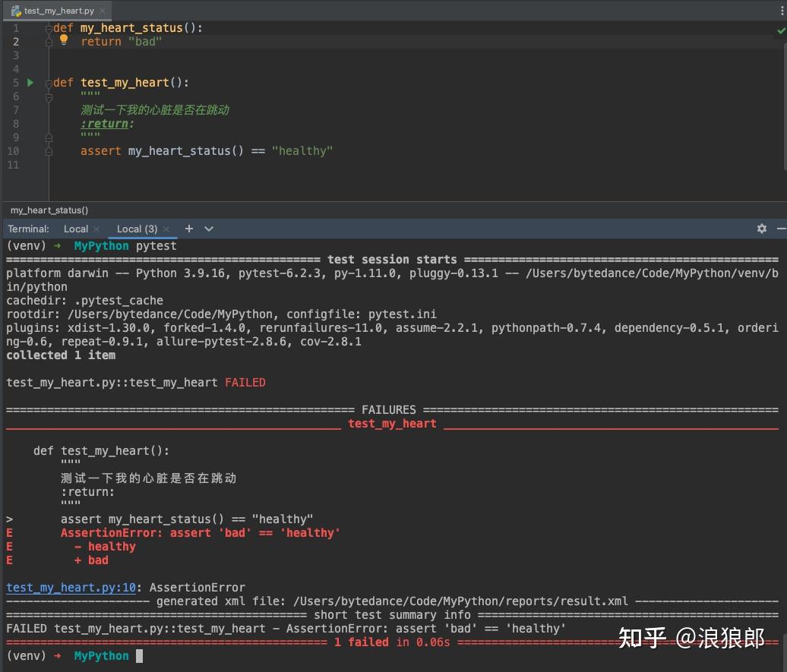
Task: Hide the terminal panel via minimize icon
Action: pyautogui.click(x=782, y=229)
